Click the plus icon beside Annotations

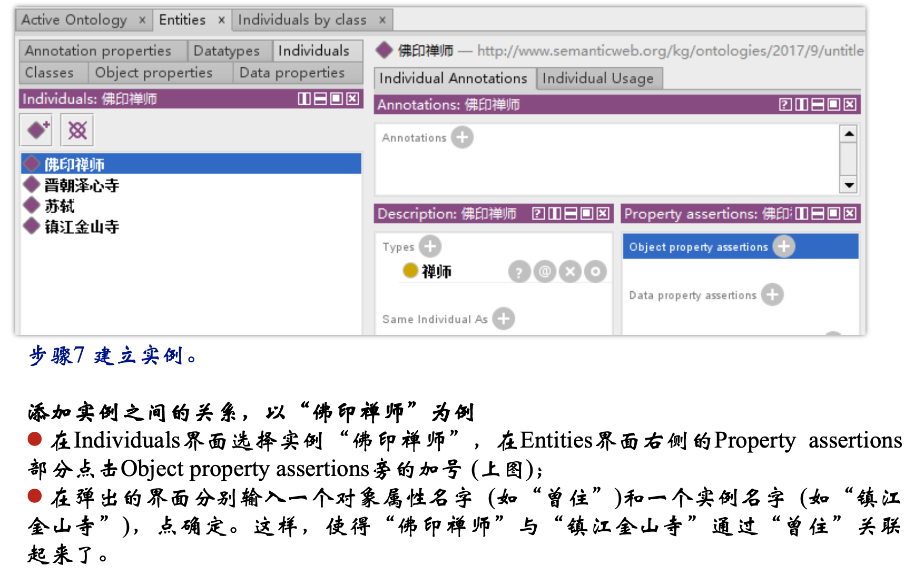[463, 137]
